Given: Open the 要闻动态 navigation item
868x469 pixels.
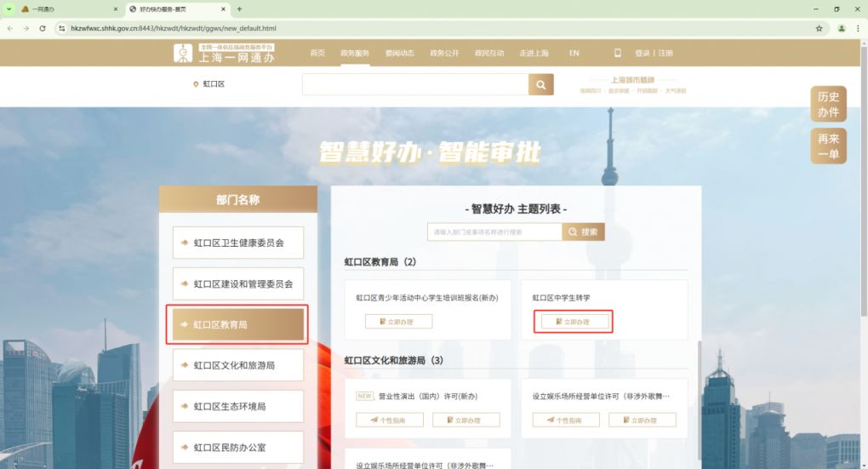Looking at the screenshot, I should [x=400, y=53].
